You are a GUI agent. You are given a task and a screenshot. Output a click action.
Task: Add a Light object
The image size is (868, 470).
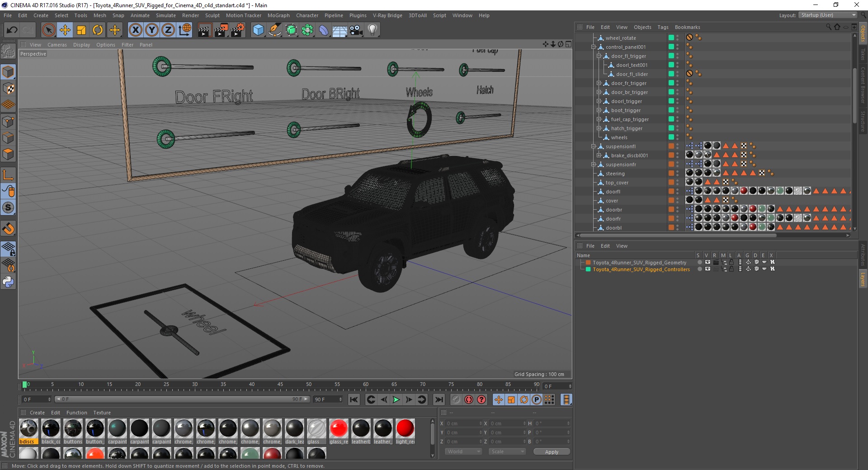[373, 30]
